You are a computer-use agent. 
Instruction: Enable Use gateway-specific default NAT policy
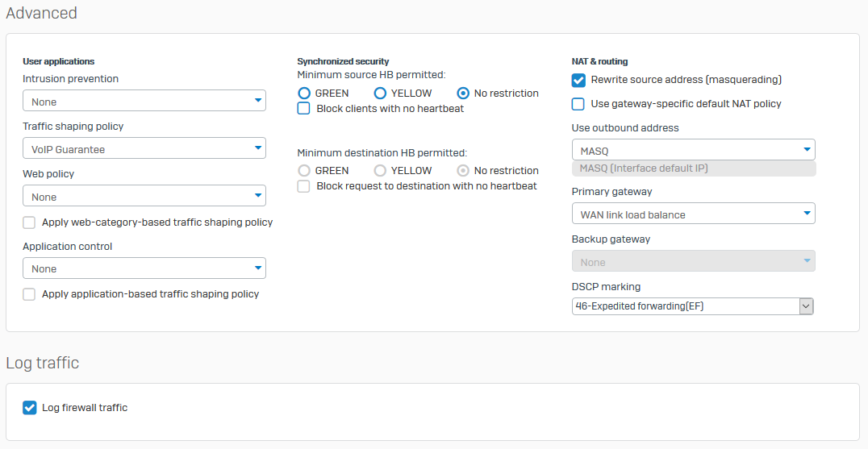pos(578,104)
